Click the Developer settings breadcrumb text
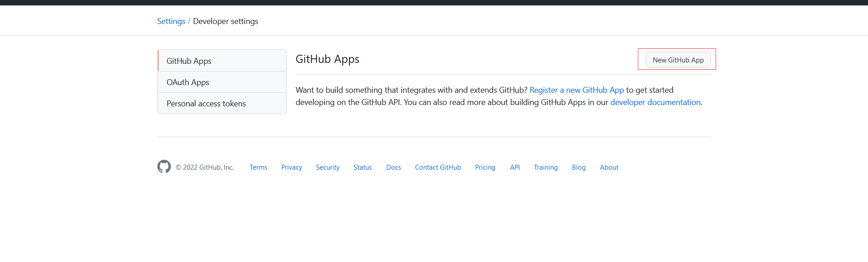Image resolution: width=868 pixels, height=262 pixels. pos(226,21)
